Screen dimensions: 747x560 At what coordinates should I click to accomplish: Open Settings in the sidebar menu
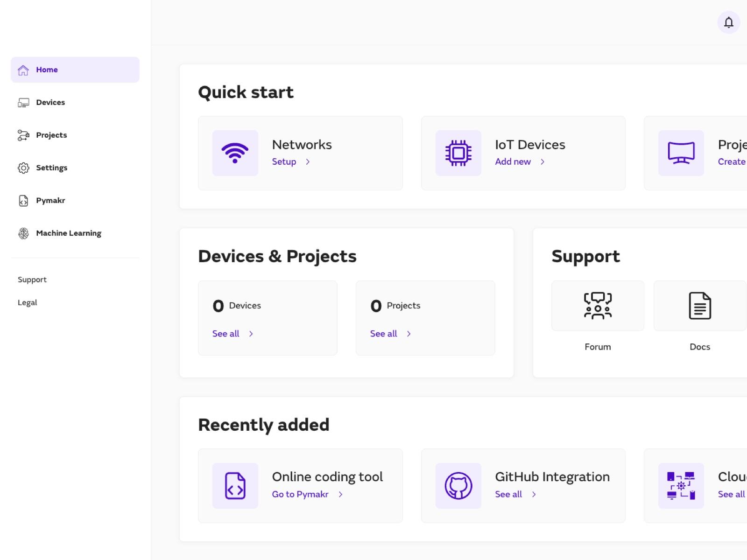coord(75,168)
